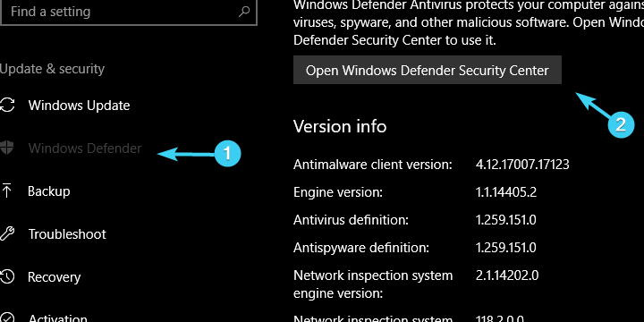Go to the Backup section
Viewport: 644px width, 322px height.
pyautogui.click(x=49, y=191)
